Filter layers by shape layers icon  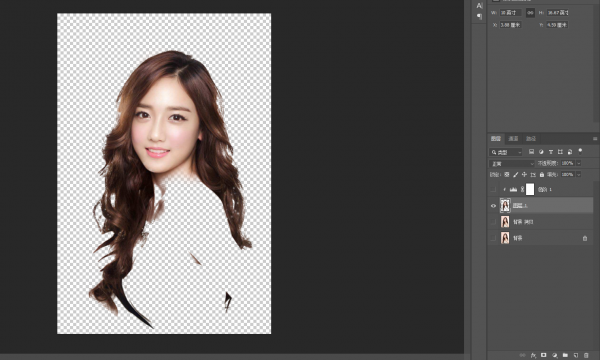560,152
